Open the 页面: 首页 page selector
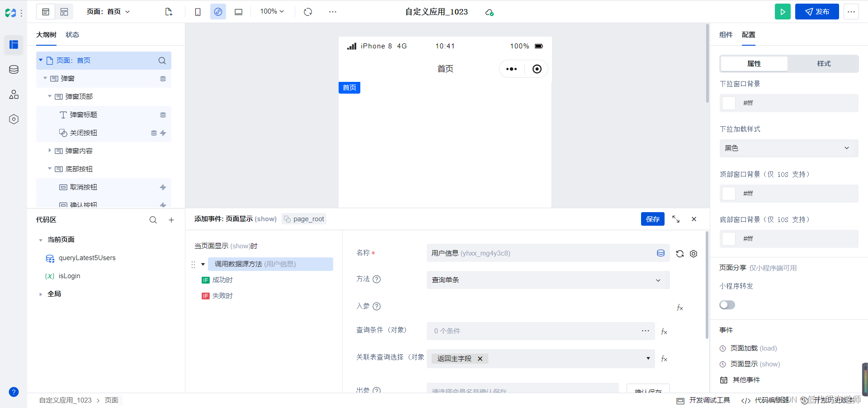 click(108, 12)
